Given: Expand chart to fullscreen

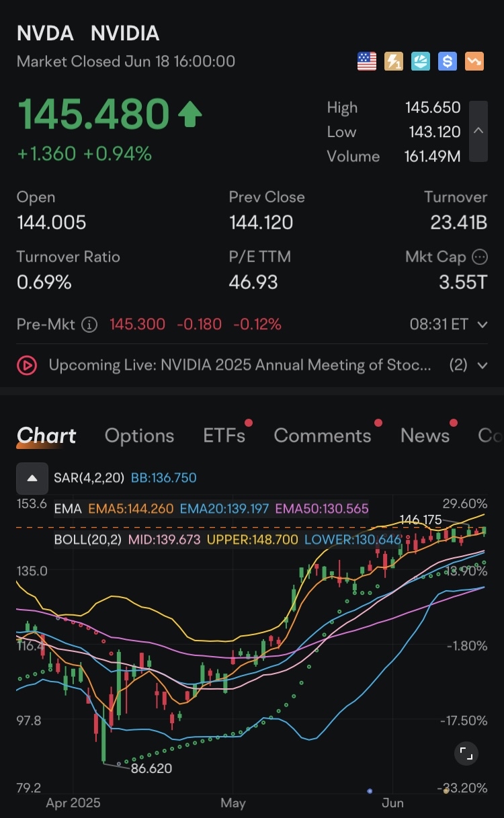Looking at the screenshot, I should (x=466, y=754).
